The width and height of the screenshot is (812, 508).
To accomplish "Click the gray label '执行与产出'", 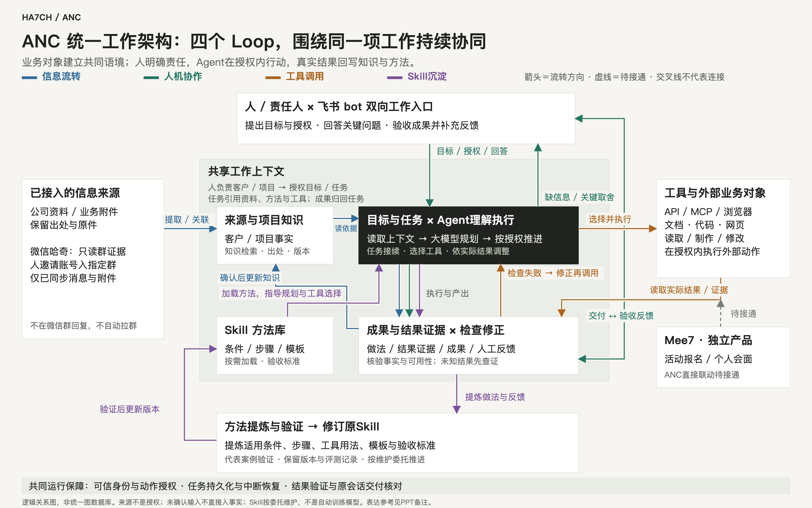I will (x=447, y=294).
